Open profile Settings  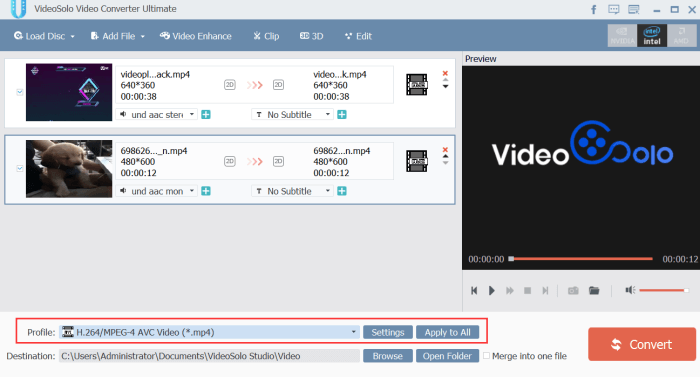388,332
